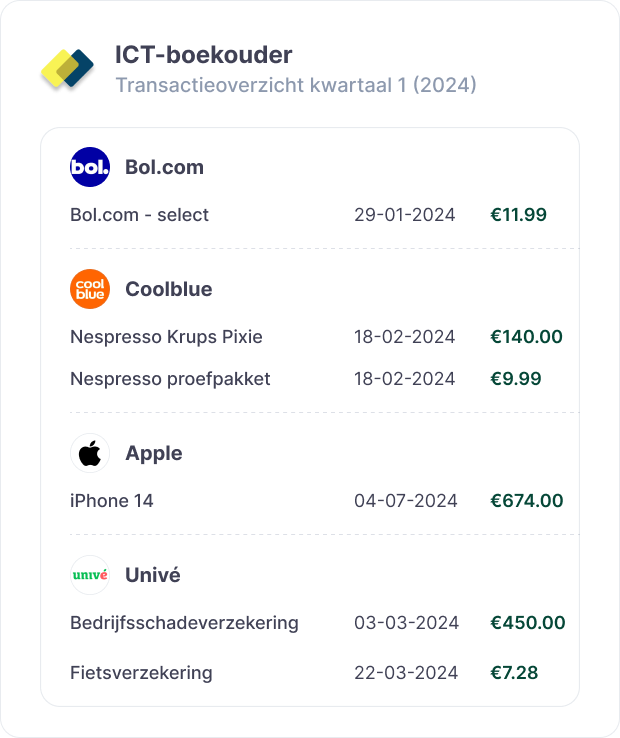The width and height of the screenshot is (620, 738).
Task: Click the orange Coolblue logo
Action: (x=90, y=289)
